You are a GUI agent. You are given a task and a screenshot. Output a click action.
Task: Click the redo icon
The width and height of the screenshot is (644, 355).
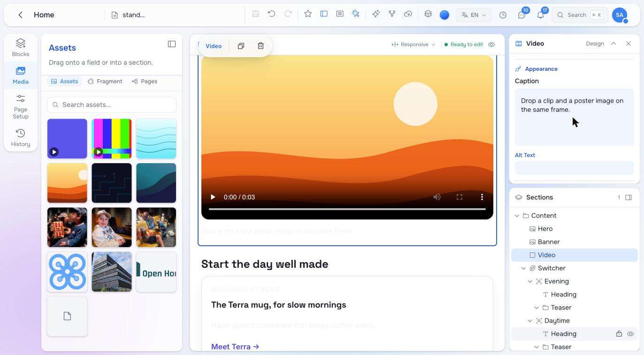tap(288, 14)
